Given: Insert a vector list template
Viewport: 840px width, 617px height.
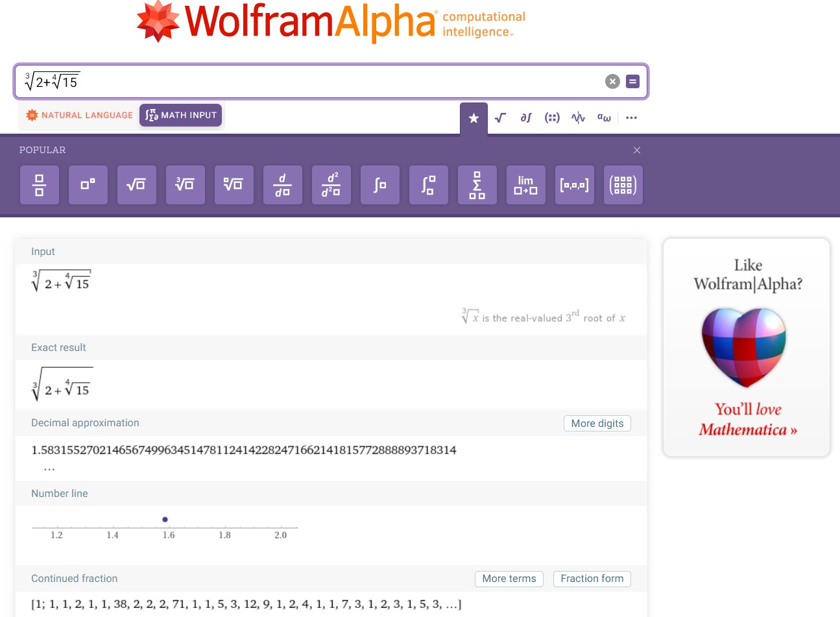Looking at the screenshot, I should 575,185.
